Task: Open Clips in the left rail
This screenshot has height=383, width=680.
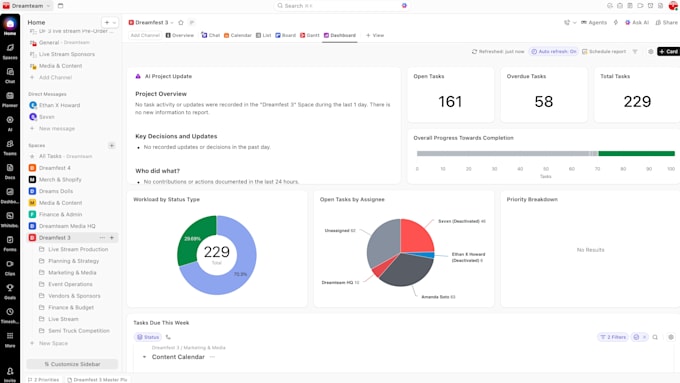Action: (x=10, y=267)
